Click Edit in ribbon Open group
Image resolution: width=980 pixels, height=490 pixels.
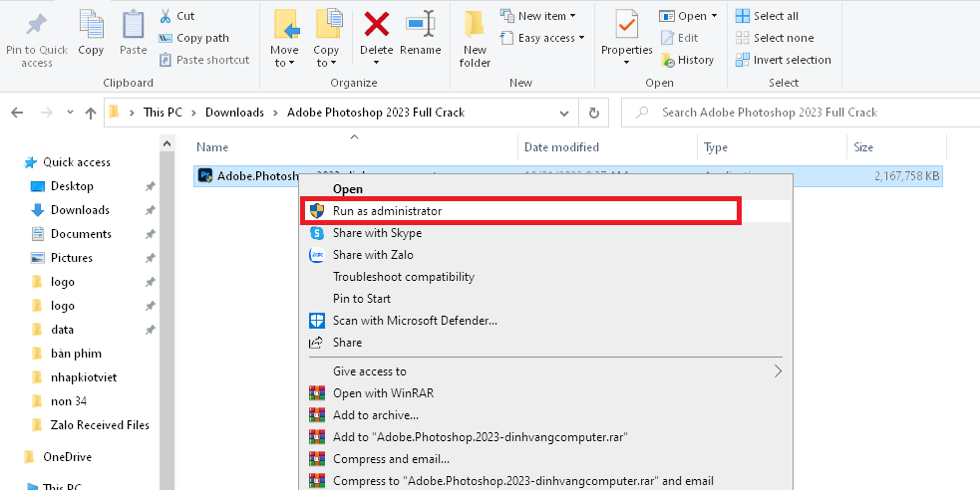click(679, 38)
